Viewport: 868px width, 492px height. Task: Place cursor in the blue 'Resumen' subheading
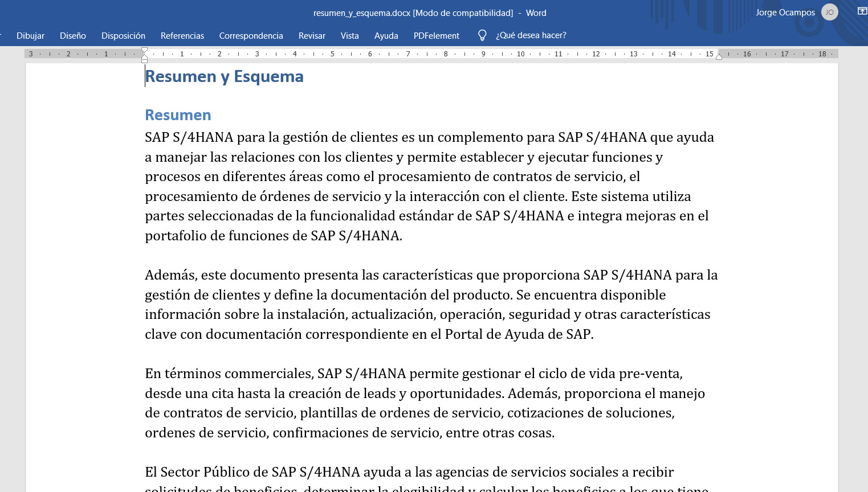tap(178, 115)
